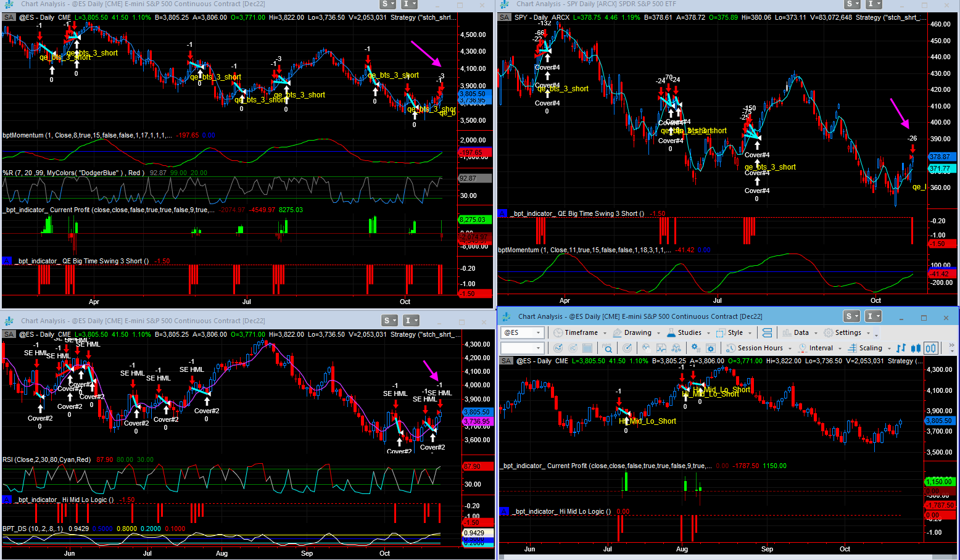
Task: Click the boxed gear icon
Action: coord(711,348)
